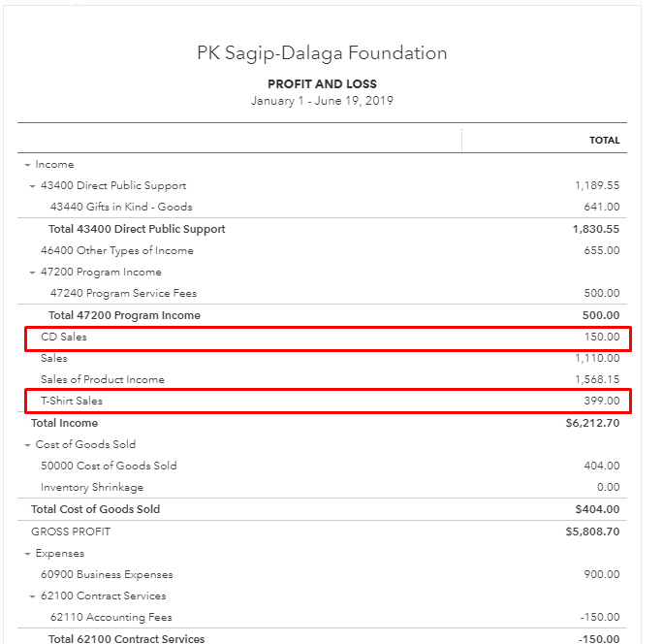Collapse the Income section
The image size is (663, 644).
click(x=28, y=165)
